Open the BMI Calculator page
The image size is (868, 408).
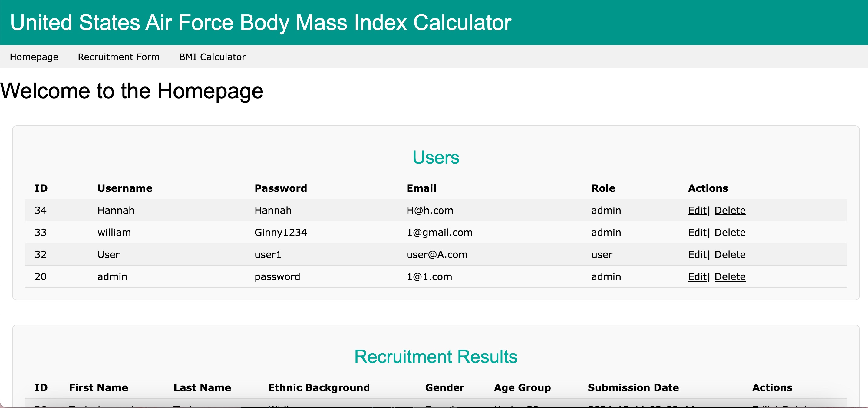pos(212,57)
